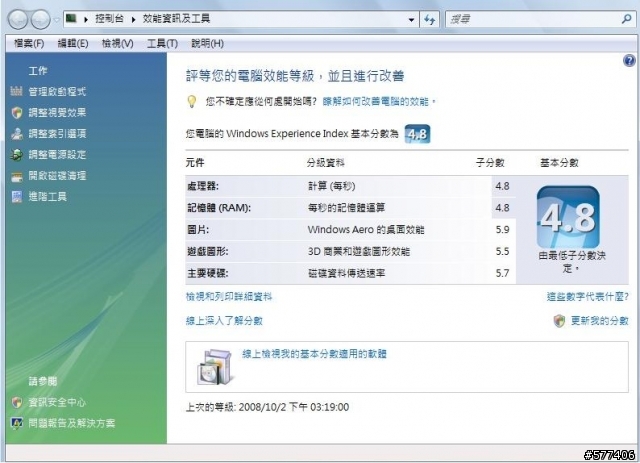The height and width of the screenshot is (463, 640).
Task: Click 效能資訊及工具 in the address breadcrumb
Action: tap(176, 19)
